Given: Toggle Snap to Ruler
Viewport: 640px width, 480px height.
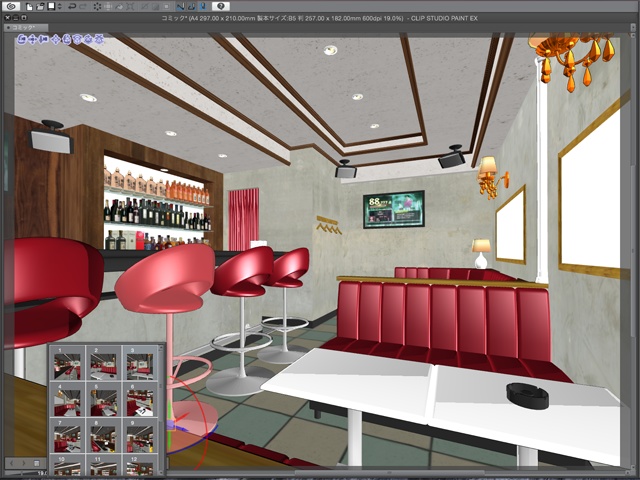Looking at the screenshot, I should 180,7.
